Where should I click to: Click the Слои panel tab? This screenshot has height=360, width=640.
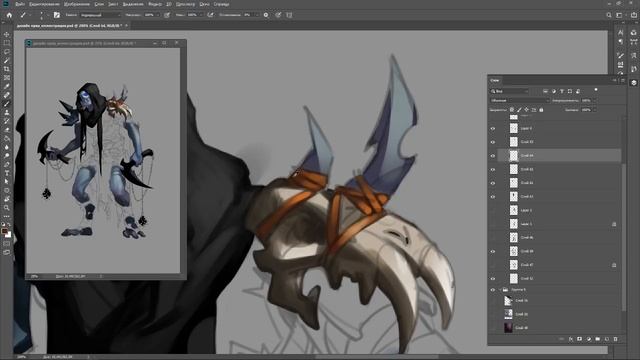point(495,80)
